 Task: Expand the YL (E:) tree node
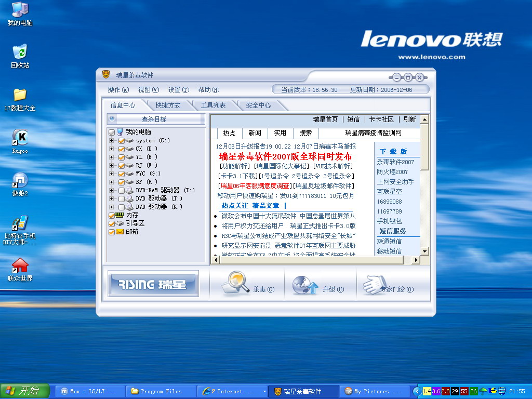click(x=111, y=157)
